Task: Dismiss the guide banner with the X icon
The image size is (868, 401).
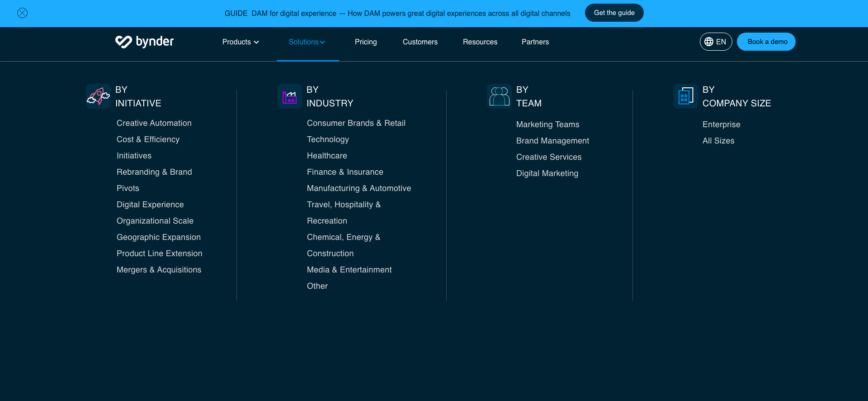Action: click(22, 13)
